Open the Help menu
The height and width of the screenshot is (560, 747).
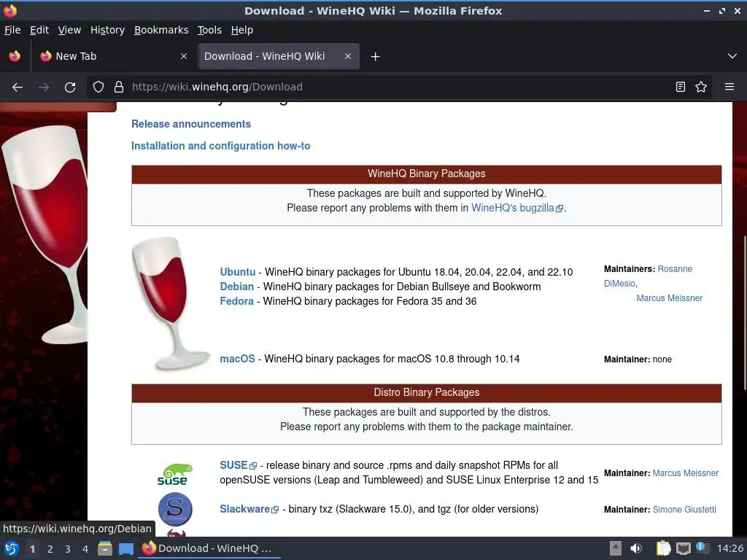(242, 30)
